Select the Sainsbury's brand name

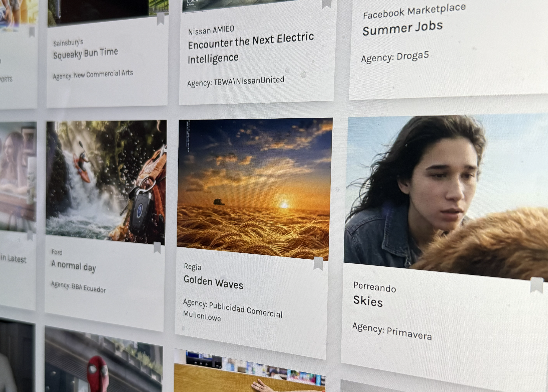coord(68,43)
